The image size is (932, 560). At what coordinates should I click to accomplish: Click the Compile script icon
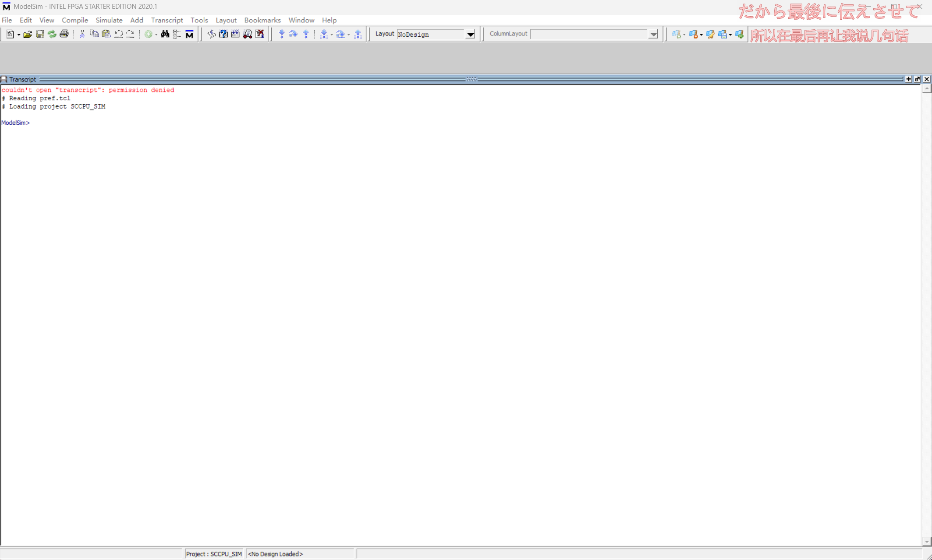pos(211,34)
